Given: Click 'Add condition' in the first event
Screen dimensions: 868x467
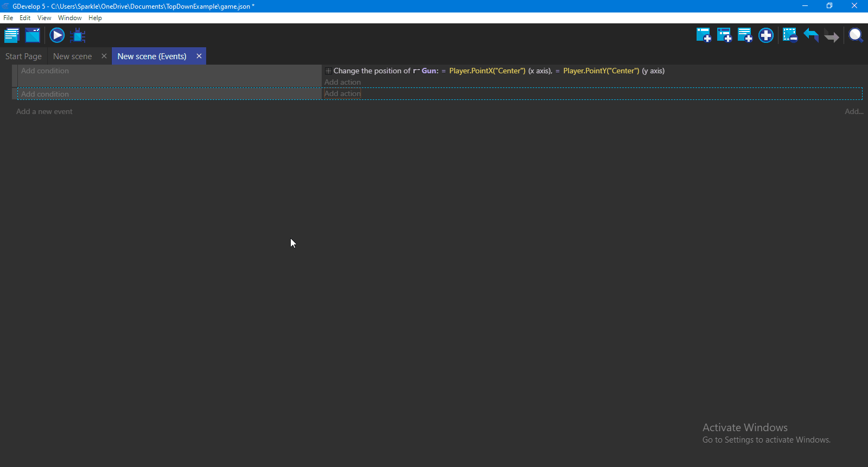Looking at the screenshot, I should (45, 71).
